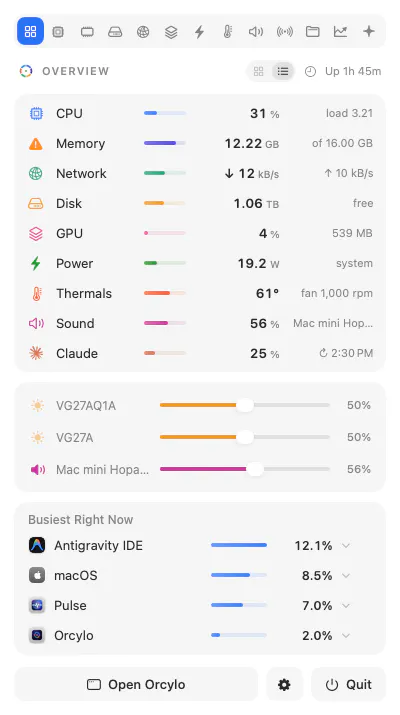Open the Thermals thermometer tab icon
This screenshot has width=400, height=715.
[x=228, y=31]
